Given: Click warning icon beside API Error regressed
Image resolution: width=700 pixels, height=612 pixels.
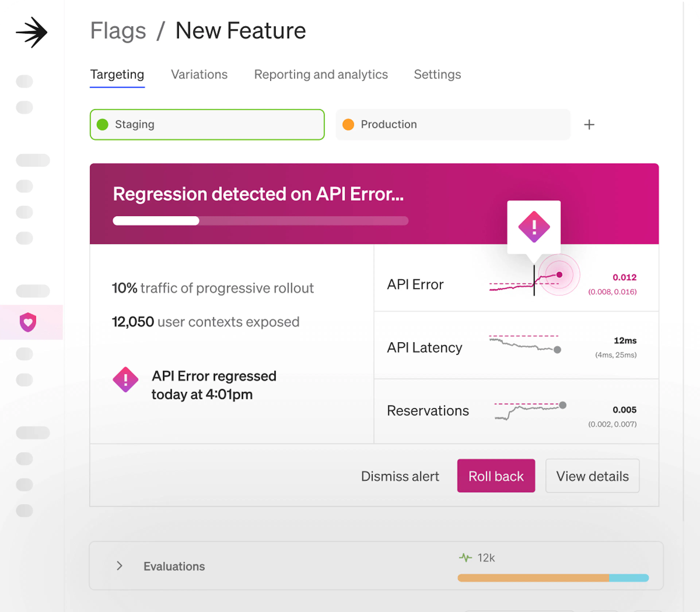Looking at the screenshot, I should [x=125, y=379].
